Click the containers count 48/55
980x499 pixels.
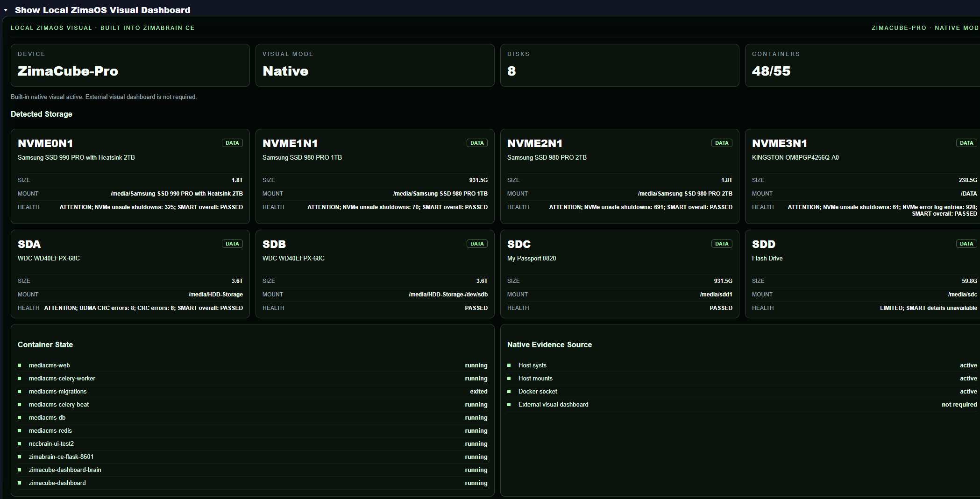(x=771, y=71)
